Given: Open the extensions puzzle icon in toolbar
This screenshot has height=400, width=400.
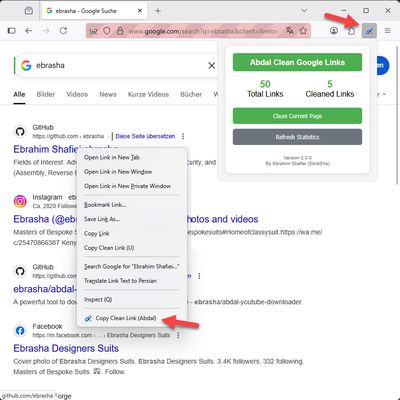Looking at the screenshot, I should (x=351, y=31).
